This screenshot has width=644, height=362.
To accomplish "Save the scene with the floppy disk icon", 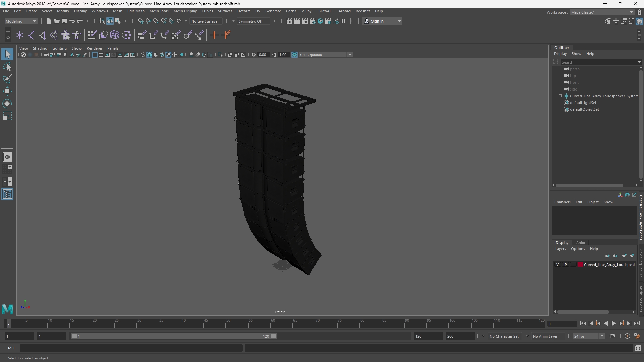I will pyautogui.click(x=64, y=21).
